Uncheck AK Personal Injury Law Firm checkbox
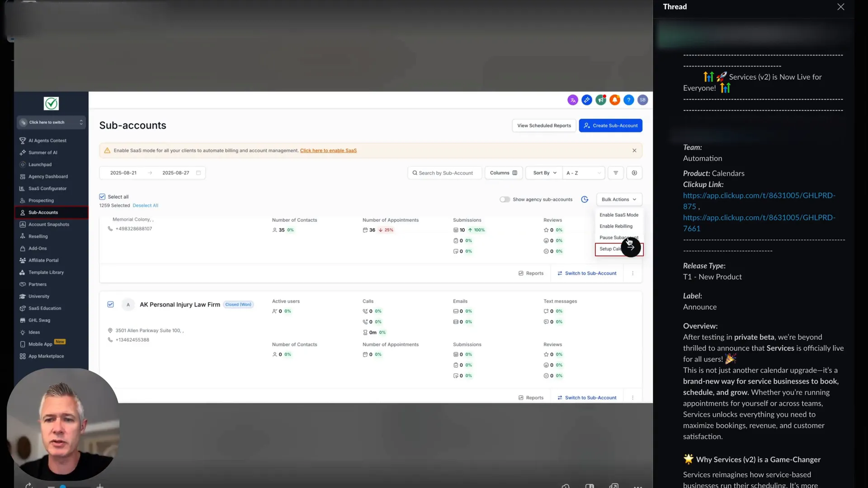This screenshot has width=868, height=488. click(110, 304)
